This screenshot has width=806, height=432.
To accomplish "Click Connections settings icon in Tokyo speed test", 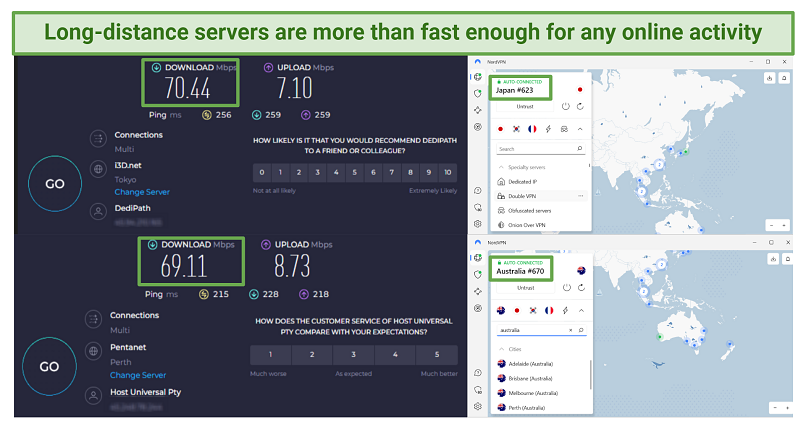I will coord(98,138).
